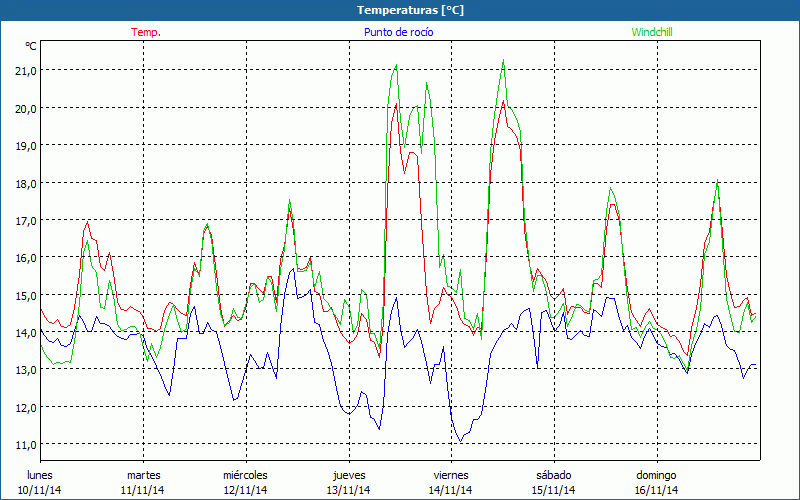This screenshot has width=800, height=500.
Task: Click the 16,0 y-axis value label
Action: 24,257
